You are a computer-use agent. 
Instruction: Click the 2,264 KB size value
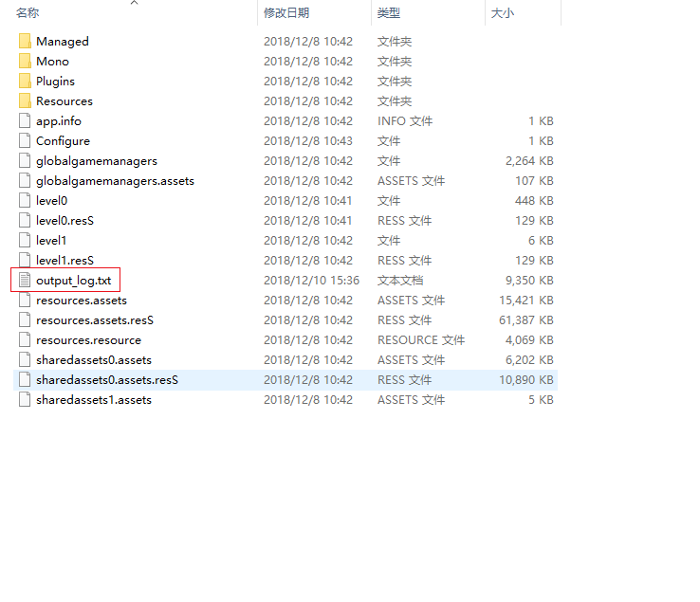click(x=529, y=160)
